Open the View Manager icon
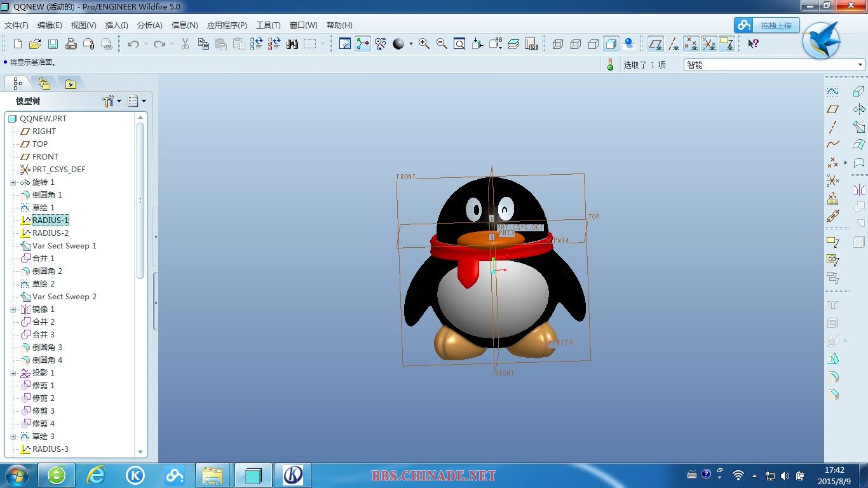Screen dimensions: 868x488 pyautogui.click(x=531, y=44)
